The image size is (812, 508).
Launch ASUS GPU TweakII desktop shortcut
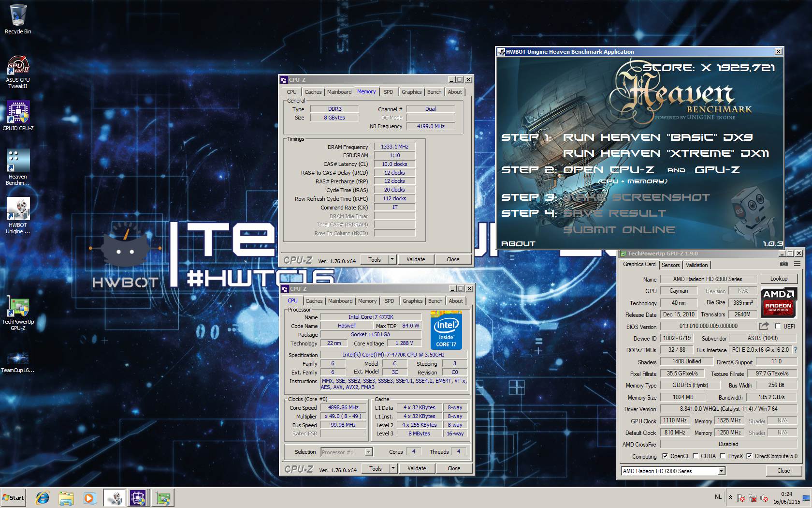point(18,72)
